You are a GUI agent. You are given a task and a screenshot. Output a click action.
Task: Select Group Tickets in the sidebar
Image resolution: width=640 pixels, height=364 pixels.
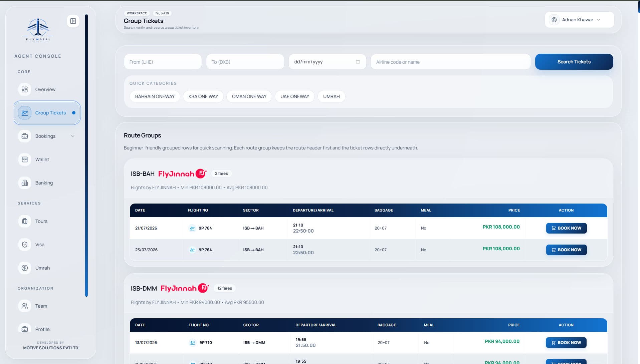[x=47, y=113]
